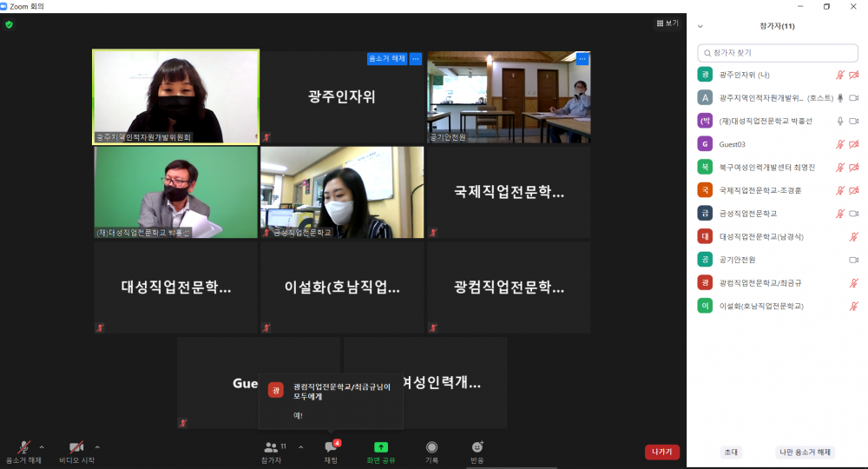Click the red 나가기 leave button
868x469 pixels.
[x=661, y=452]
